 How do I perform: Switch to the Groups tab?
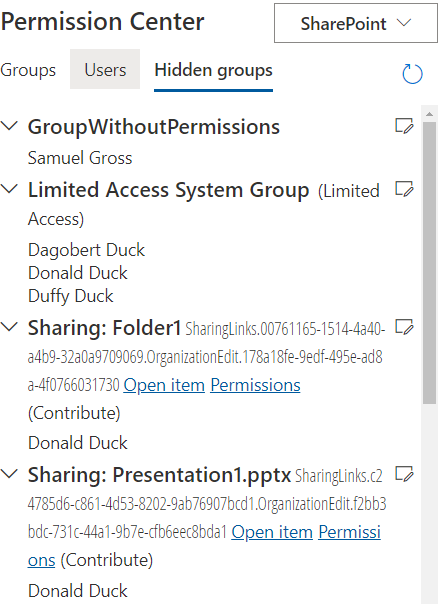(28, 70)
